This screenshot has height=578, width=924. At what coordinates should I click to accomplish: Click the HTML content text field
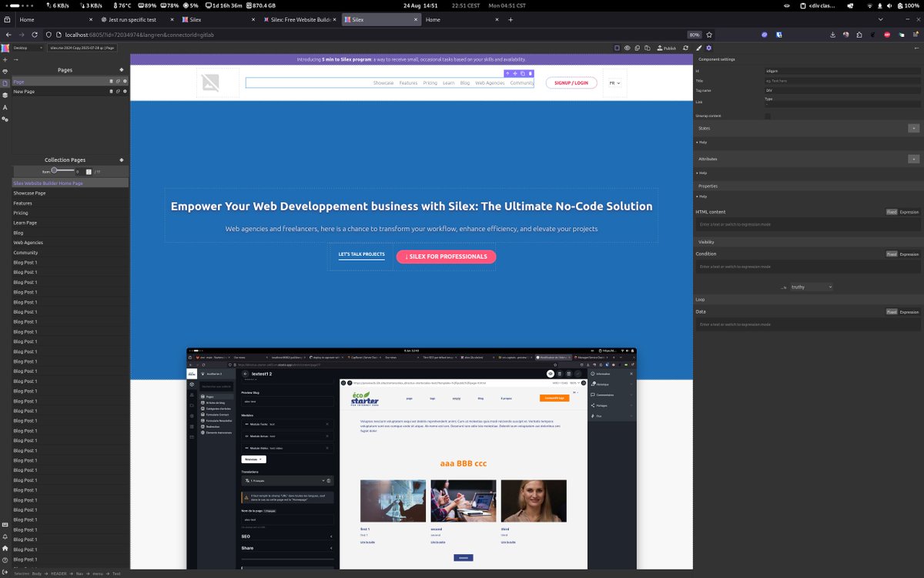(808, 224)
